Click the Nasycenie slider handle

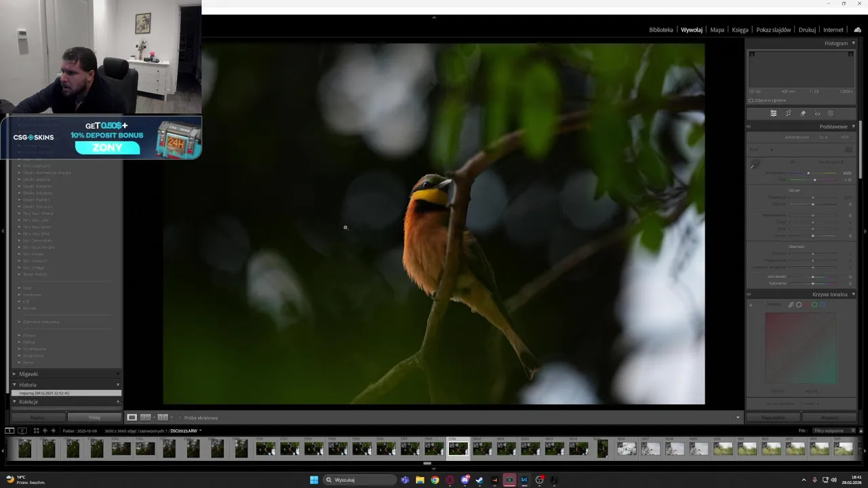(813, 283)
